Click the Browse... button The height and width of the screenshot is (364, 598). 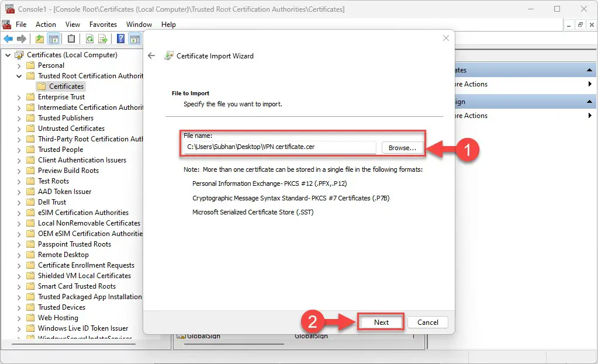tap(402, 148)
